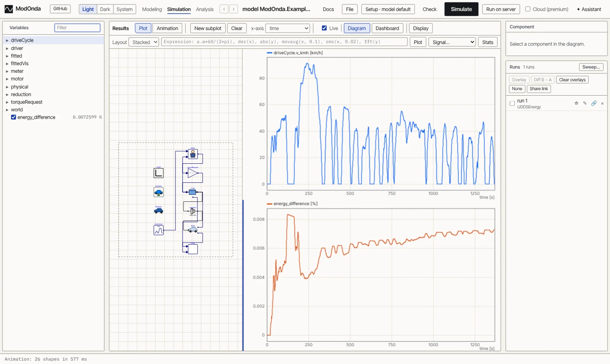Switch to the Modeling tab
Viewport: 610px width, 364px height.
[x=152, y=9]
